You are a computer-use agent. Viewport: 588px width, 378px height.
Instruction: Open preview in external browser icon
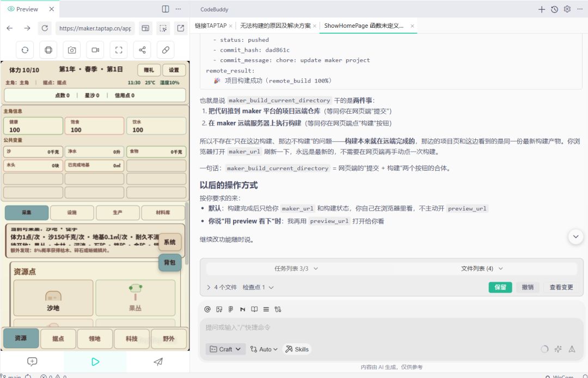[x=181, y=28]
